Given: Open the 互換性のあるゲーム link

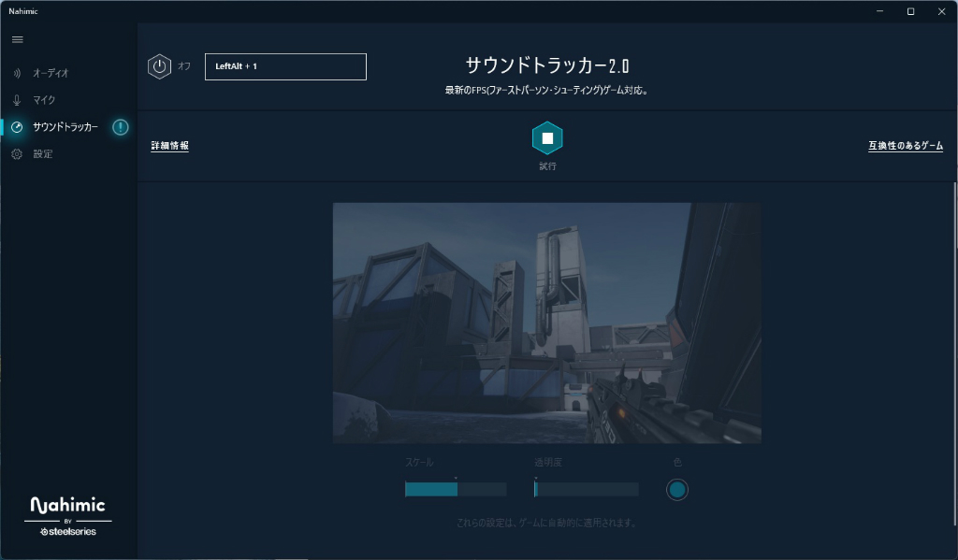Looking at the screenshot, I should [906, 145].
